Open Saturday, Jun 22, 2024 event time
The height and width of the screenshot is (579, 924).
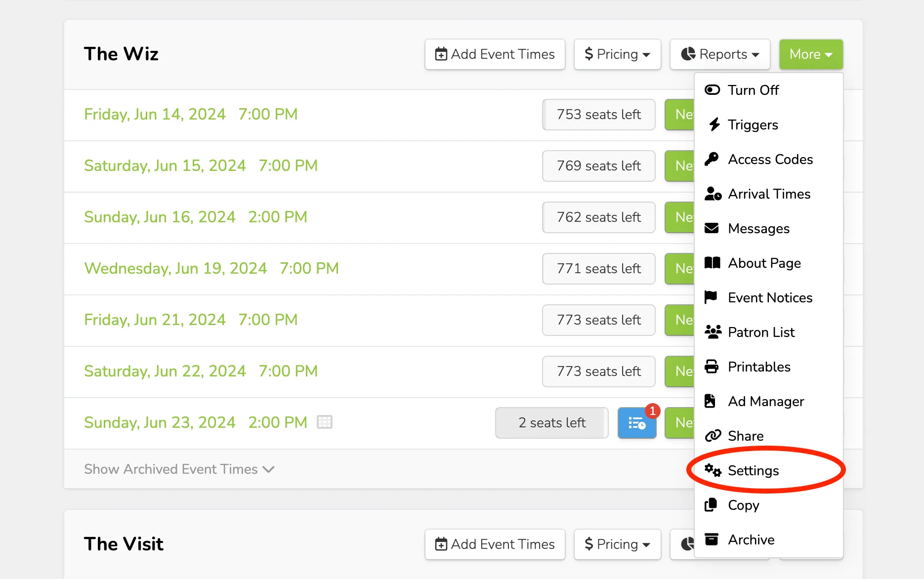201,371
